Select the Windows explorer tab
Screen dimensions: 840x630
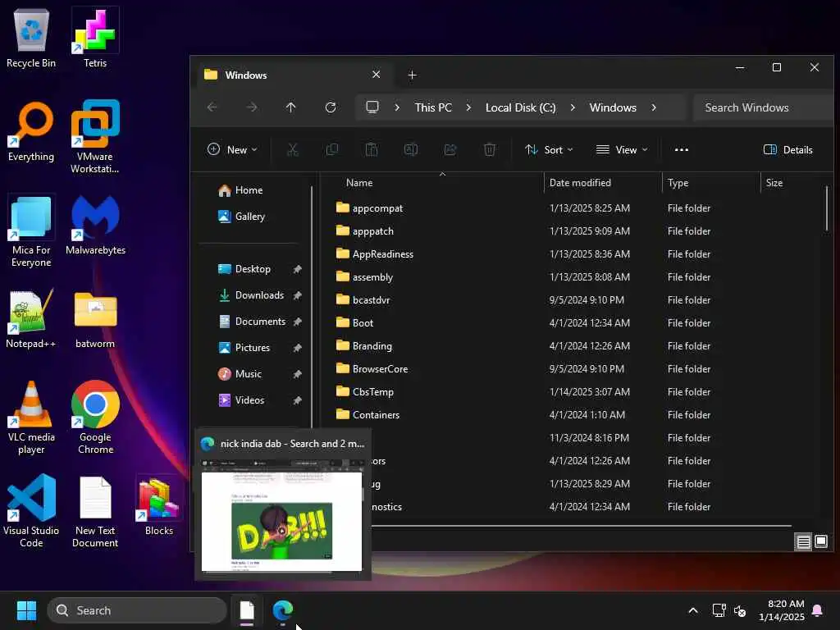294,75
